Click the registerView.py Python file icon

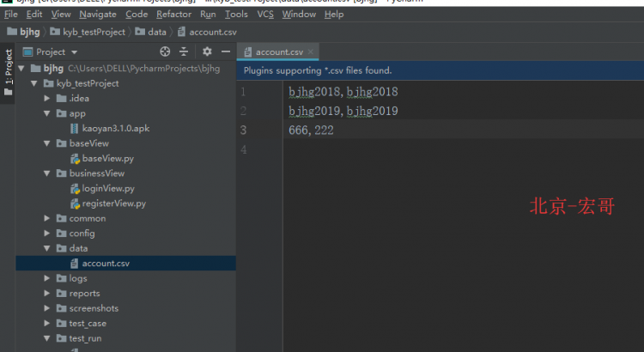pos(74,203)
